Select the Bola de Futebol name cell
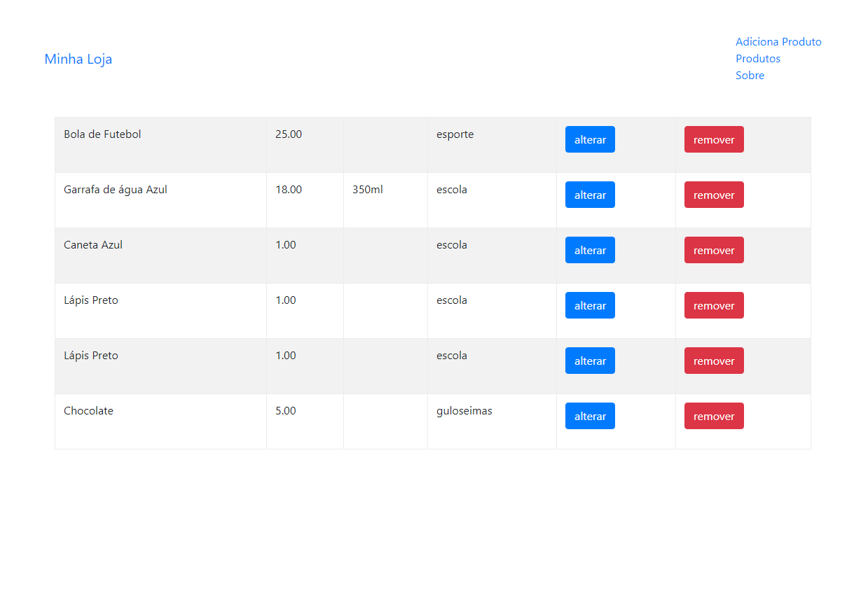Image resolution: width=868 pixels, height=614 pixels. point(160,145)
